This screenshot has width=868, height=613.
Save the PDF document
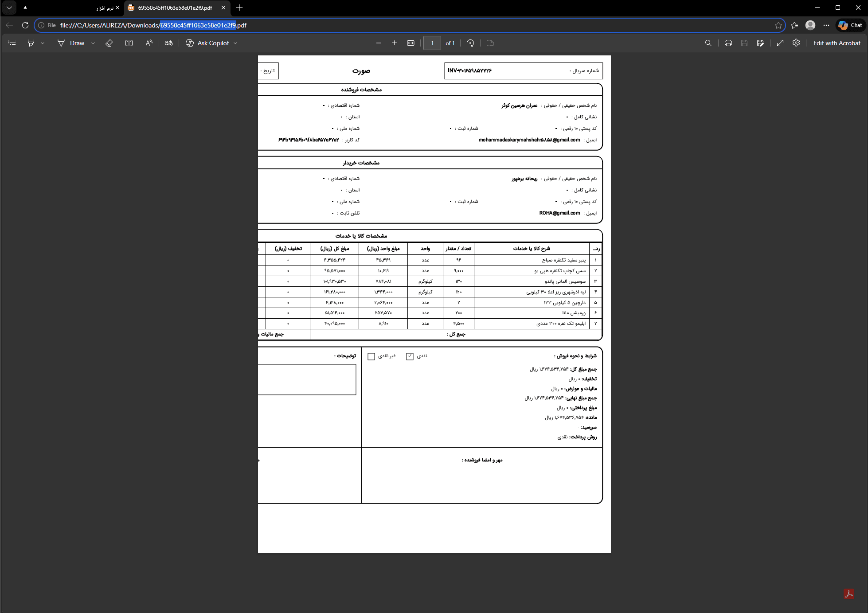pos(744,43)
